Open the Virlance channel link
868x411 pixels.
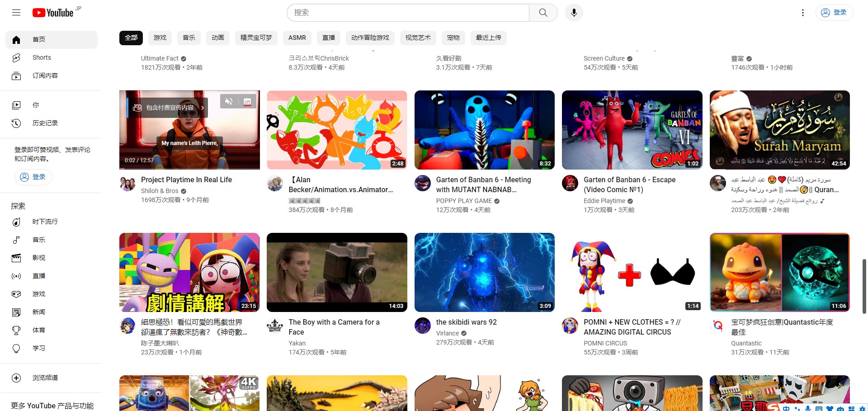448,333
